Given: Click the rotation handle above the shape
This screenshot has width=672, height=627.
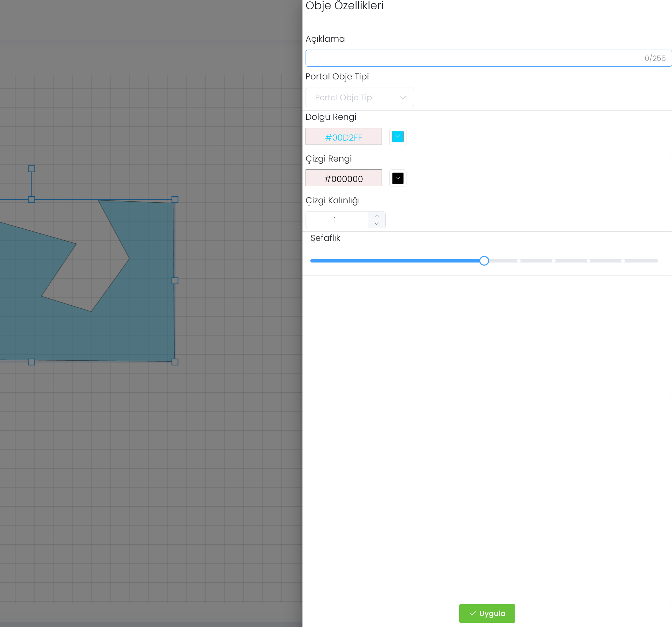Looking at the screenshot, I should [x=31, y=169].
